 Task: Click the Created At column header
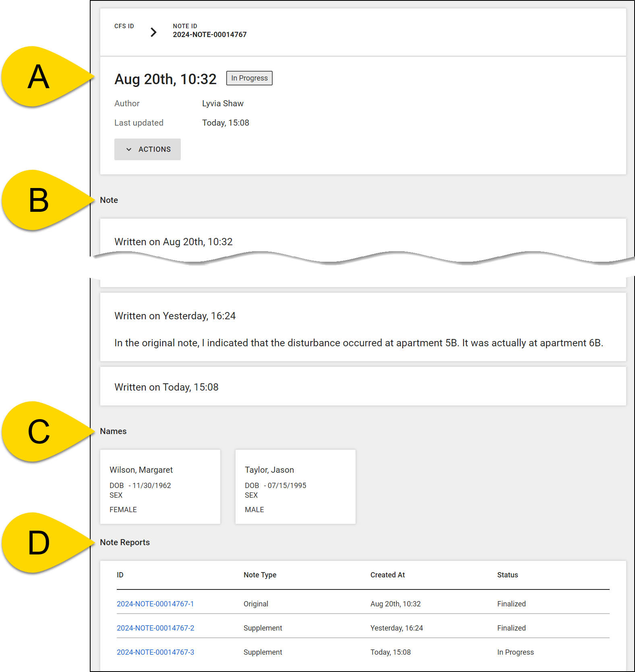(387, 575)
